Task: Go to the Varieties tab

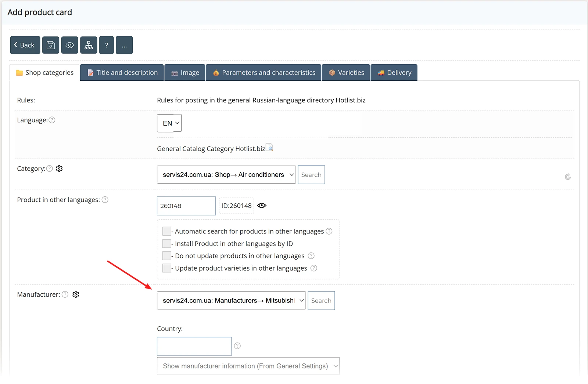Action: [x=346, y=73]
